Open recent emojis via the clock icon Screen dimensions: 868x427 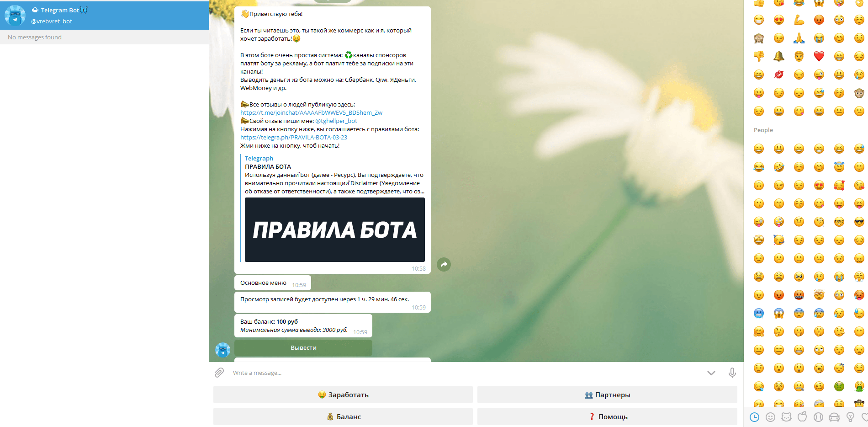coord(754,417)
